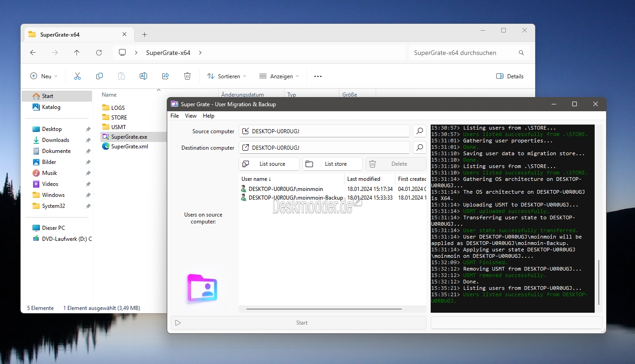Click the List source button
635x364 pixels.
pos(269,164)
